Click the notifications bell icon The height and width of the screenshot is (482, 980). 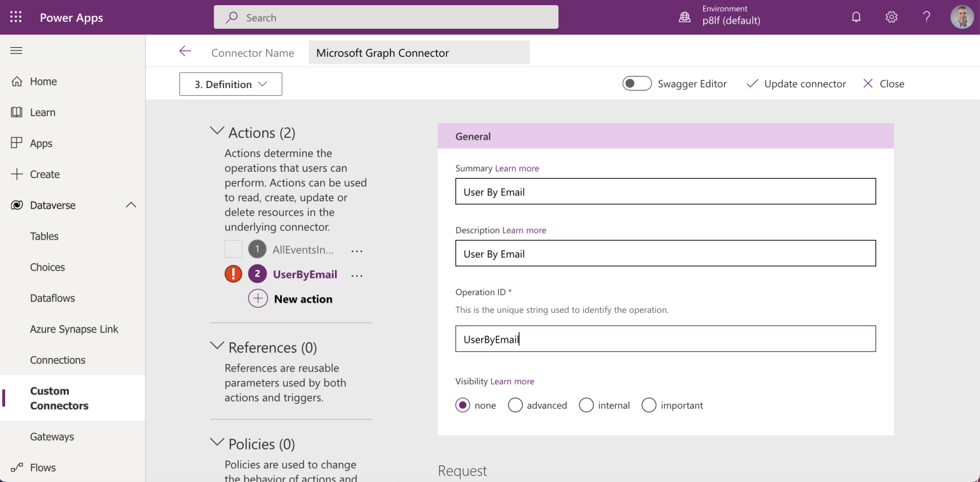(856, 17)
